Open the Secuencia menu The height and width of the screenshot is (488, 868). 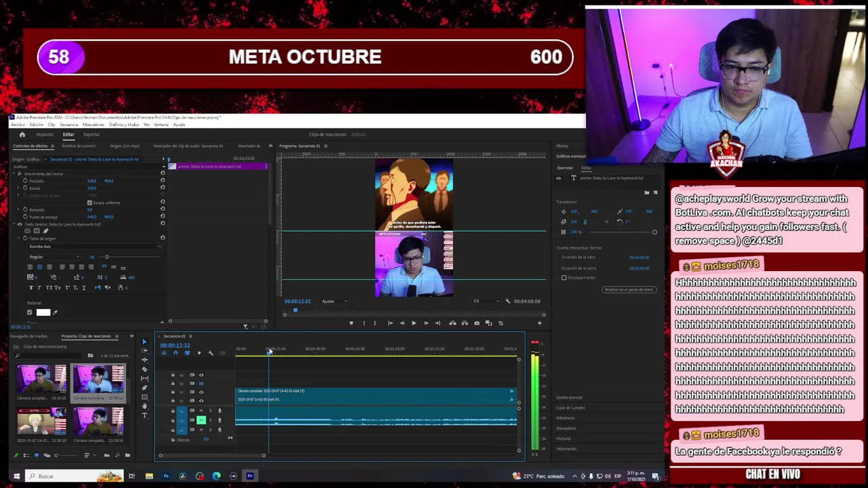pyautogui.click(x=68, y=125)
